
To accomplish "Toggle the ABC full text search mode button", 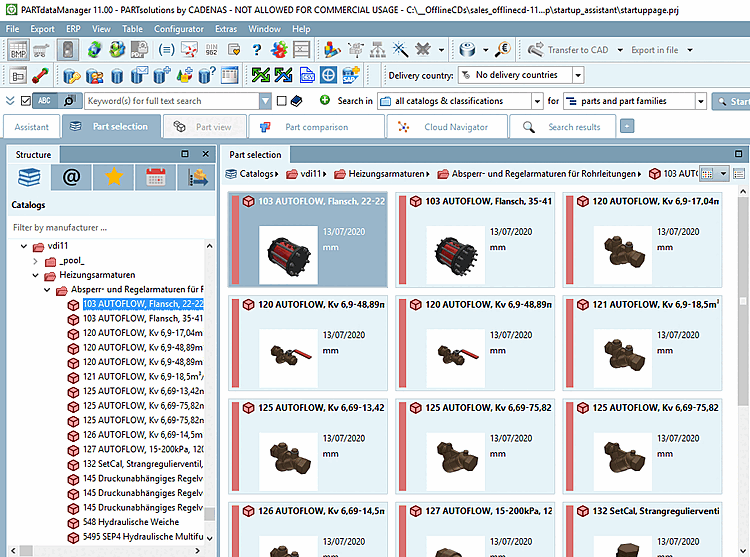I will 46,101.
